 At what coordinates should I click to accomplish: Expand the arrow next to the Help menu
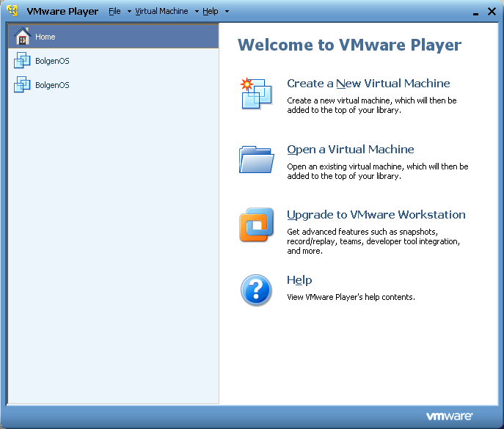pyautogui.click(x=227, y=12)
